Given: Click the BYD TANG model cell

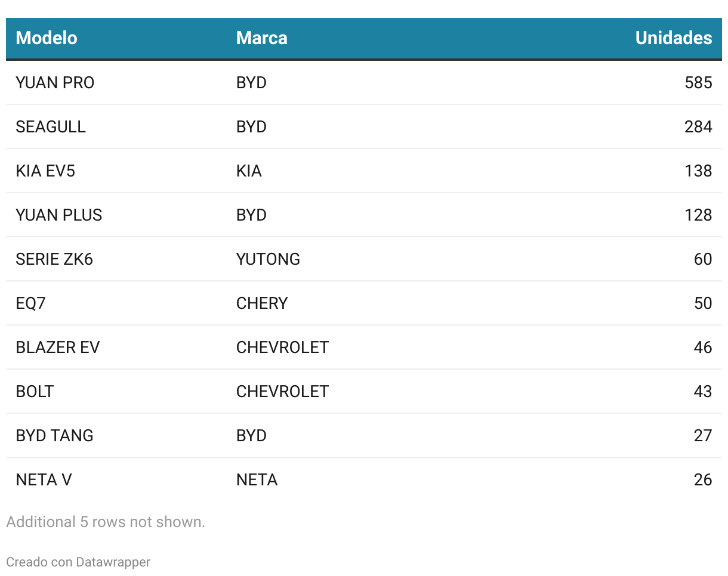Looking at the screenshot, I should [x=55, y=436].
